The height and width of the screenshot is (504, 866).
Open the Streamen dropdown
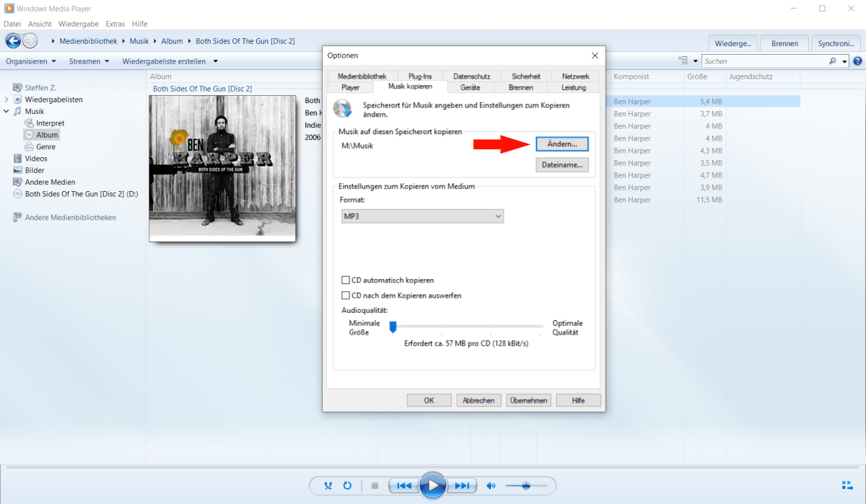click(89, 61)
